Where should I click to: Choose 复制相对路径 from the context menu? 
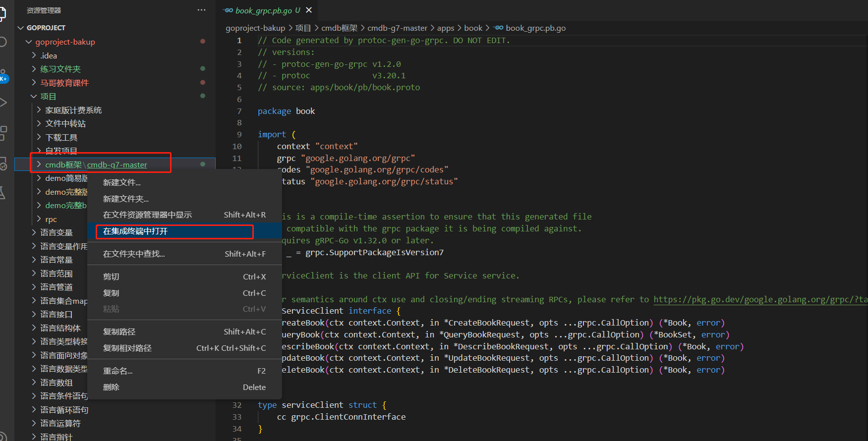coord(184,348)
